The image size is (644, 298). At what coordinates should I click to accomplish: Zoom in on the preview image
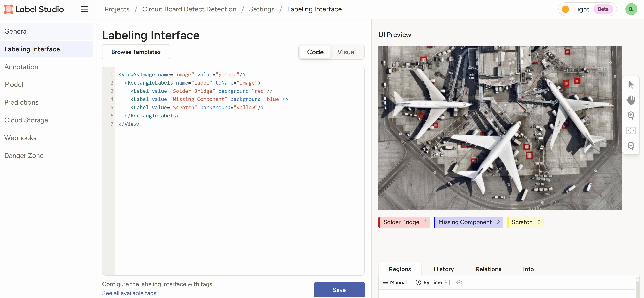631,115
